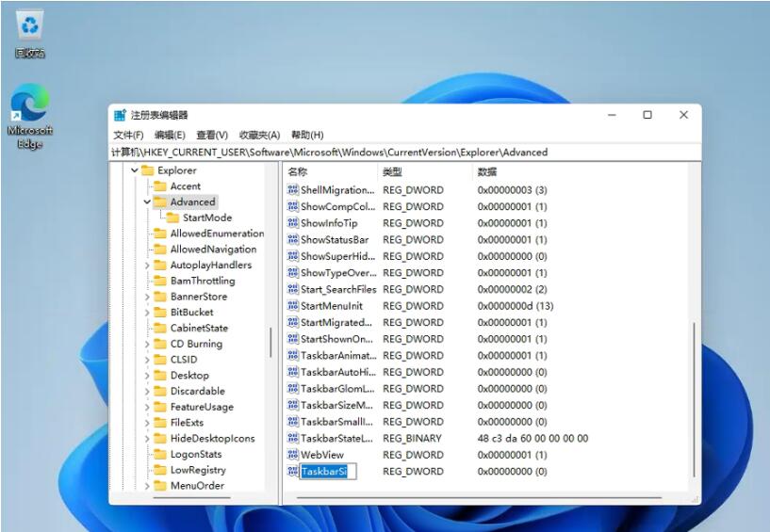The image size is (770, 532).
Task: Open the 帮助(H) menu
Action: [x=307, y=135]
